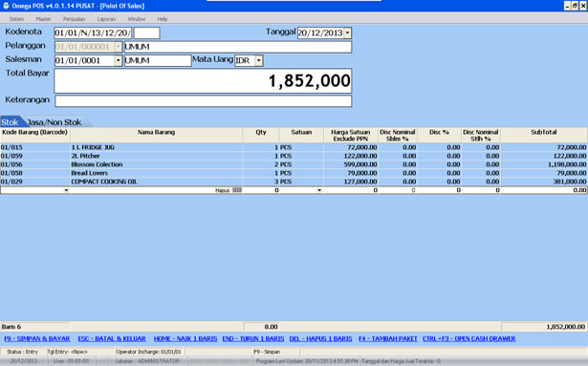
Task: Select the Blossom Colection item name
Action: [x=97, y=164]
